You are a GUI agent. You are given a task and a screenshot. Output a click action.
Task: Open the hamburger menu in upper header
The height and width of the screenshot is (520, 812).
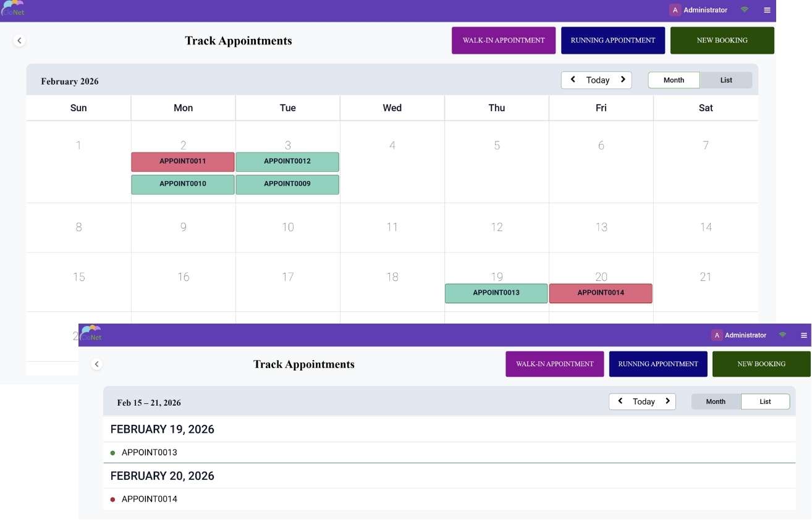click(x=767, y=10)
